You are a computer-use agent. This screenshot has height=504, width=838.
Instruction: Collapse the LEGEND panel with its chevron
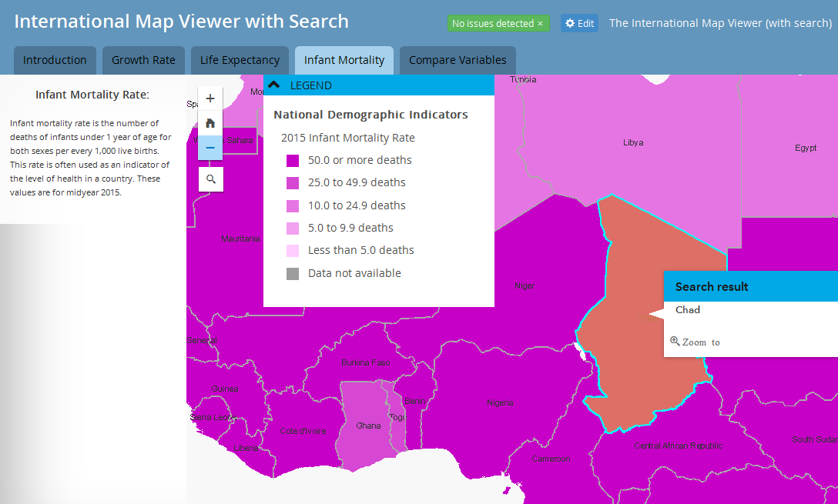(274, 85)
